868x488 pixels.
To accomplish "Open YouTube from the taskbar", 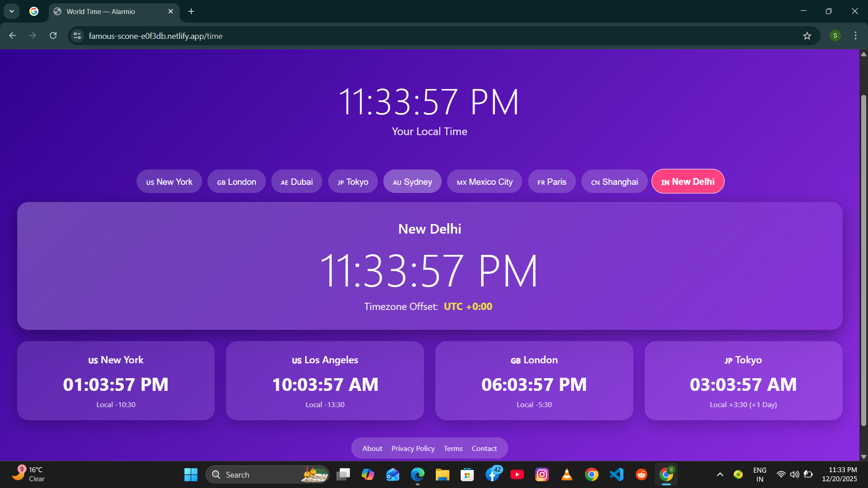I will (517, 474).
